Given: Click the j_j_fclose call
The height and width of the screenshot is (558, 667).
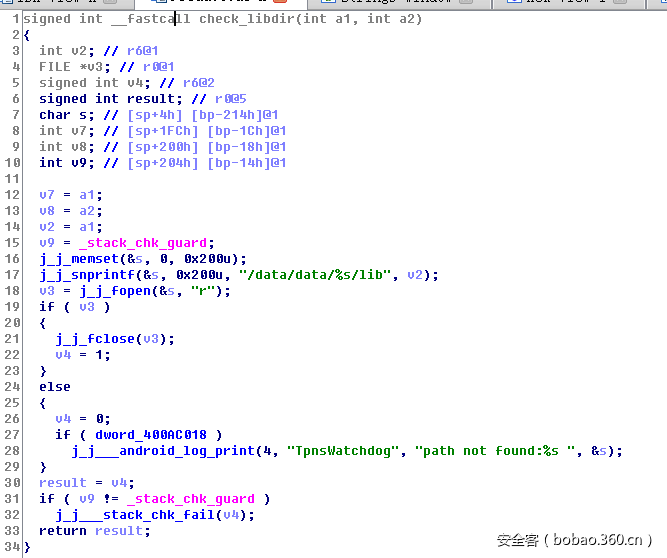Looking at the screenshot, I should pos(95,339).
